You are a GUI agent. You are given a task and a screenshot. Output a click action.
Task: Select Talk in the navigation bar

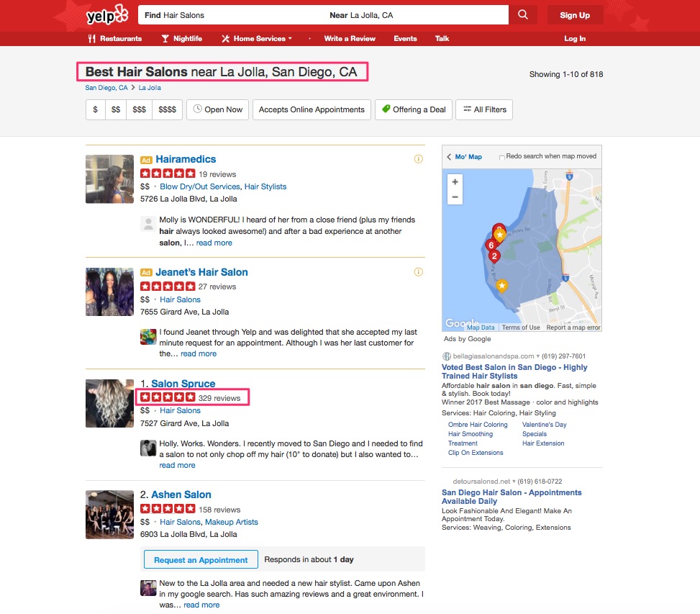pyautogui.click(x=442, y=38)
